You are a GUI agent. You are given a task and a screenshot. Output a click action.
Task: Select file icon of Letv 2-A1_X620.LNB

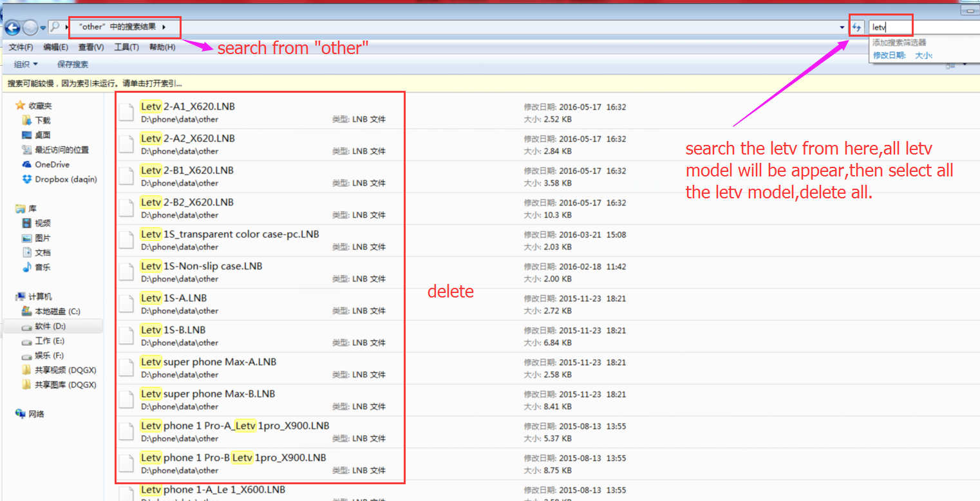(127, 113)
